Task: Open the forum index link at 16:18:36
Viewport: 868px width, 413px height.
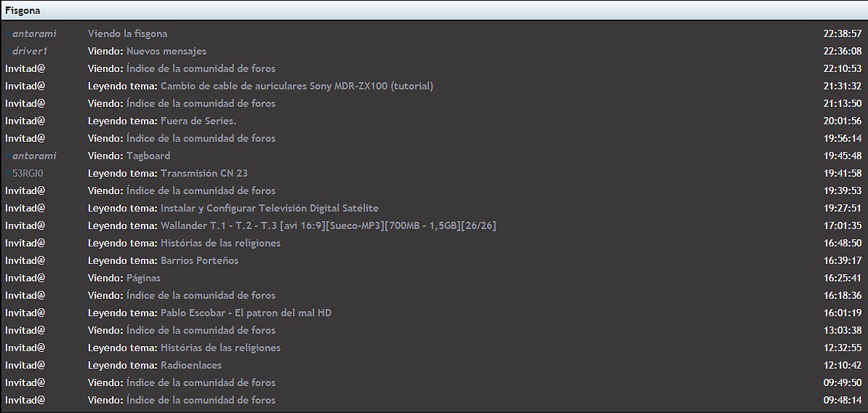Action: [201, 295]
